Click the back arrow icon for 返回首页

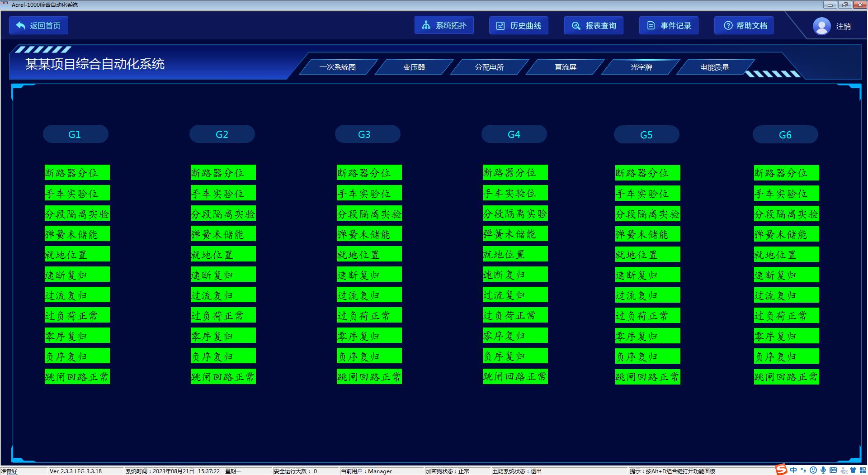[x=20, y=26]
